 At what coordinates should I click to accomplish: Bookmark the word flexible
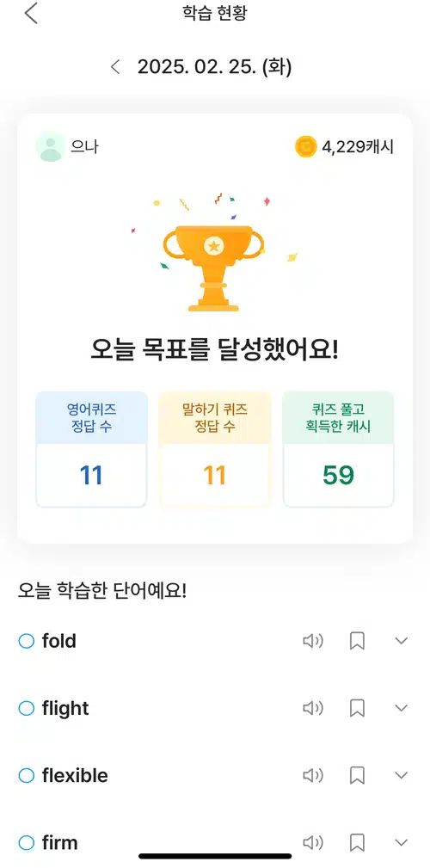click(x=358, y=776)
